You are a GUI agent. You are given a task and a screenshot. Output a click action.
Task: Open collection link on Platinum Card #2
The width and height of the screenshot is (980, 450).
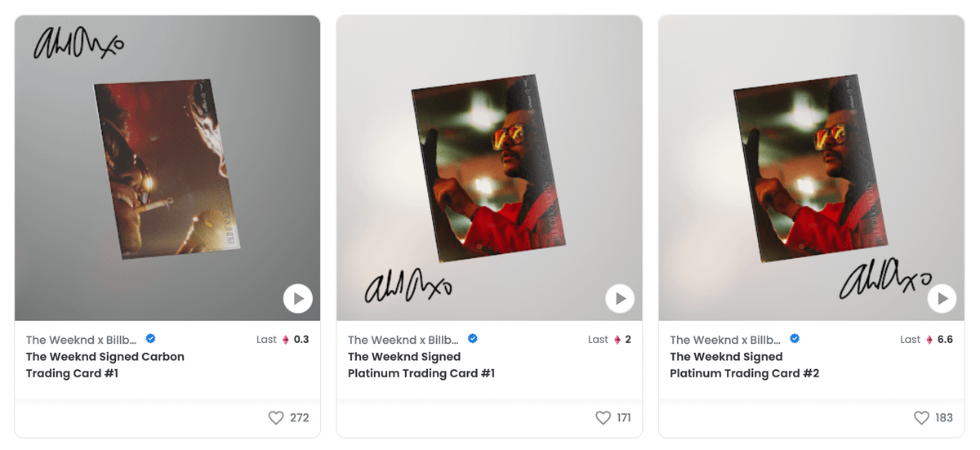pos(726,340)
